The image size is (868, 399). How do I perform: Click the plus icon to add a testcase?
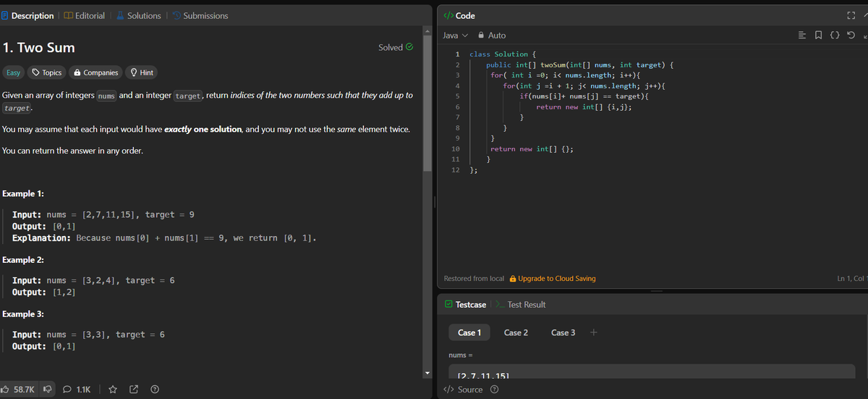click(x=593, y=332)
